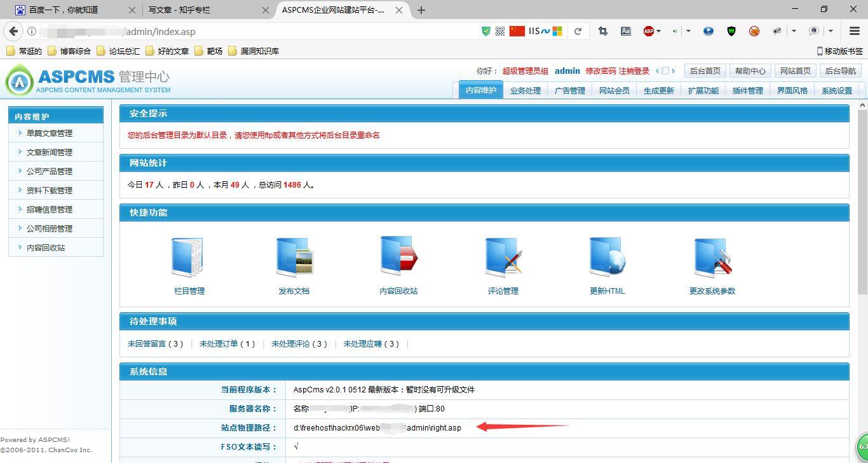868x463 pixels.
Task: Open the 界面风格 main tab
Action: 792,90
